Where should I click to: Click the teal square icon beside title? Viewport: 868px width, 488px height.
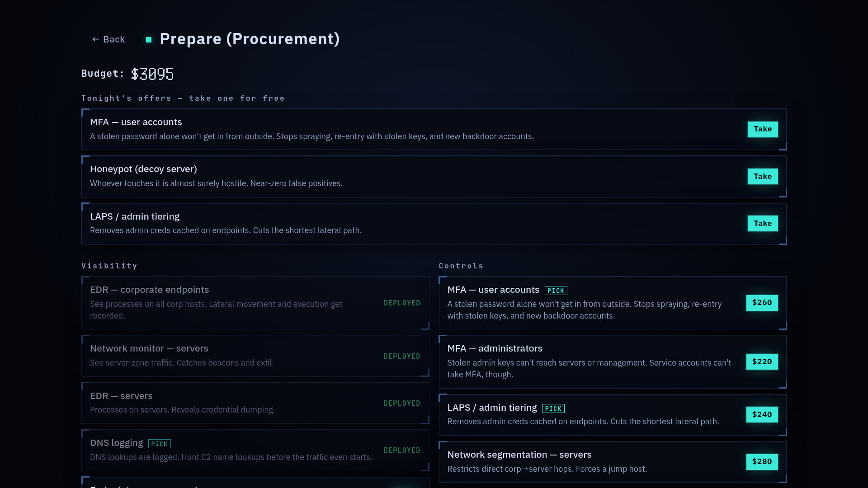[x=149, y=40]
